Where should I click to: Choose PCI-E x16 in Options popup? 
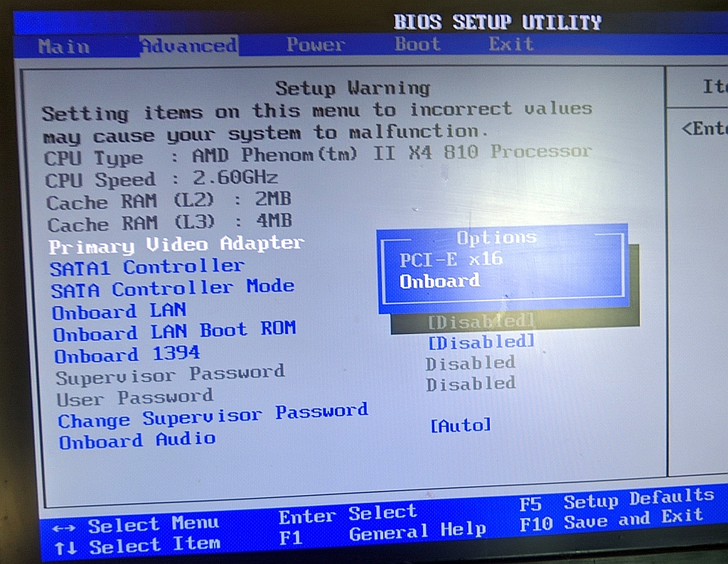pos(451,259)
